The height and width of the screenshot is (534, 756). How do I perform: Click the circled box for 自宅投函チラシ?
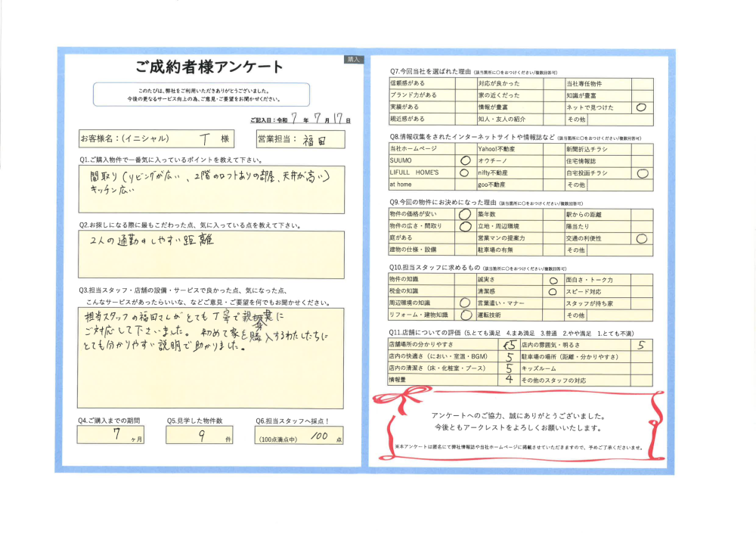(x=641, y=173)
